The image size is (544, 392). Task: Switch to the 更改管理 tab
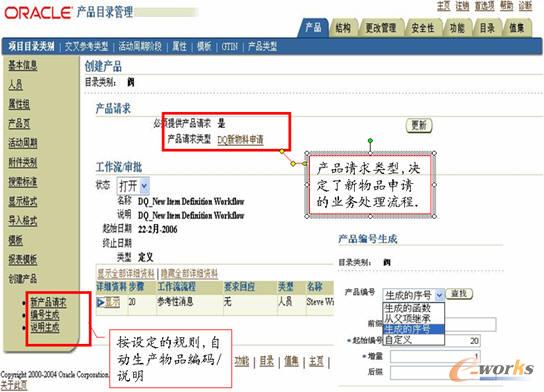[x=381, y=28]
